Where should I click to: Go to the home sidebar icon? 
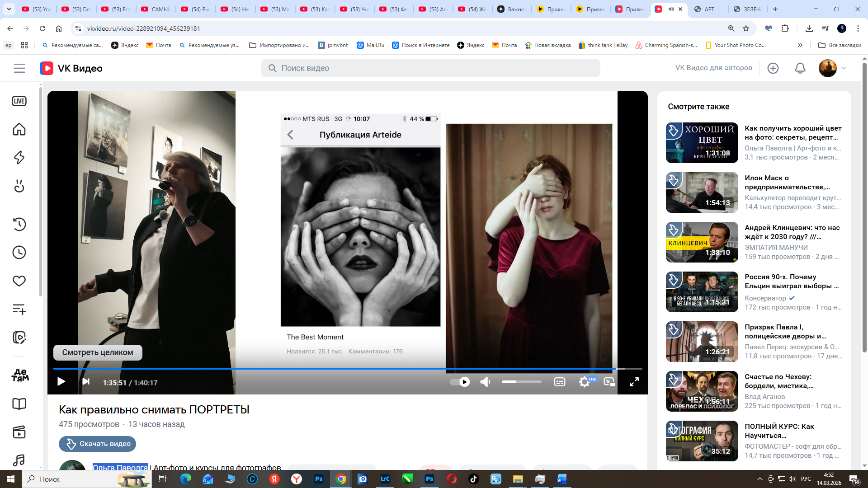(19, 130)
